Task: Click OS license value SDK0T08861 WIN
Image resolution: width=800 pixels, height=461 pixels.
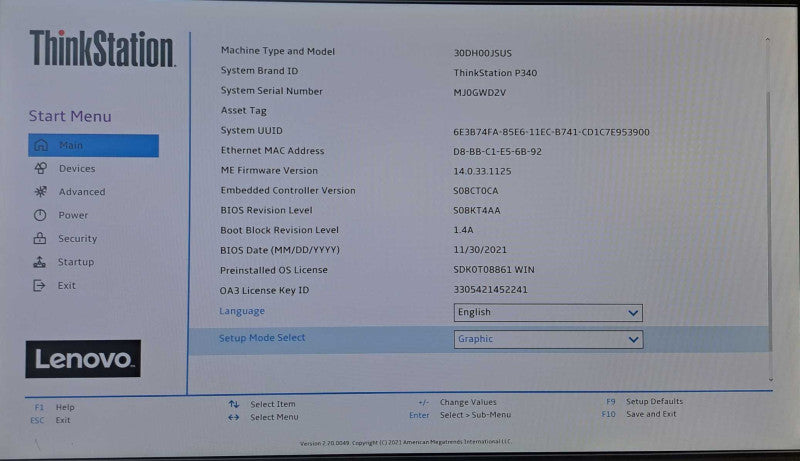Action: (x=494, y=269)
